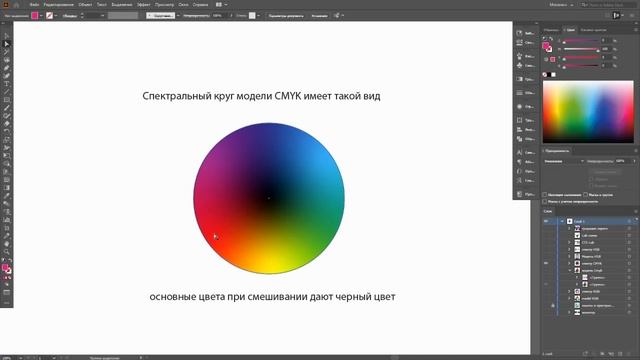Open fill color dropdown in control bar
This screenshot has height=360, width=640.
(41, 16)
